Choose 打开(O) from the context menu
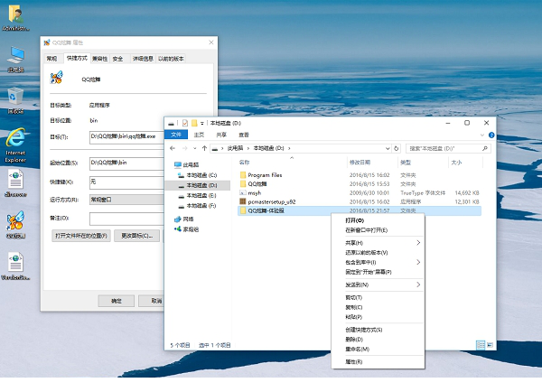Image resolution: width=542 pixels, height=392 pixels. click(x=378, y=220)
